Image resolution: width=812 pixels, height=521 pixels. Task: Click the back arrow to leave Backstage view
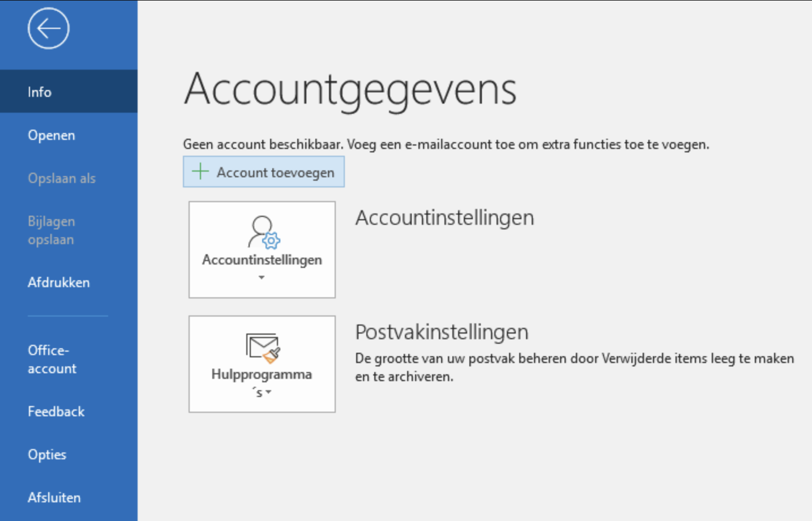(48, 28)
